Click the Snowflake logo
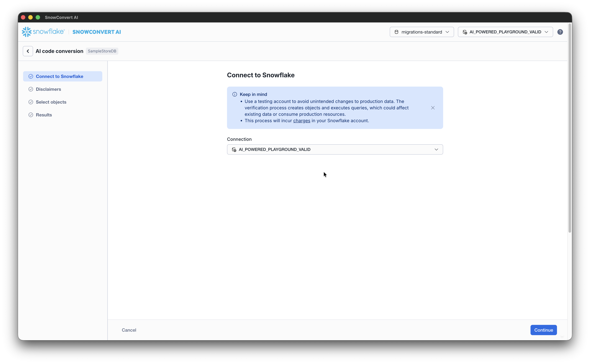 [43, 32]
